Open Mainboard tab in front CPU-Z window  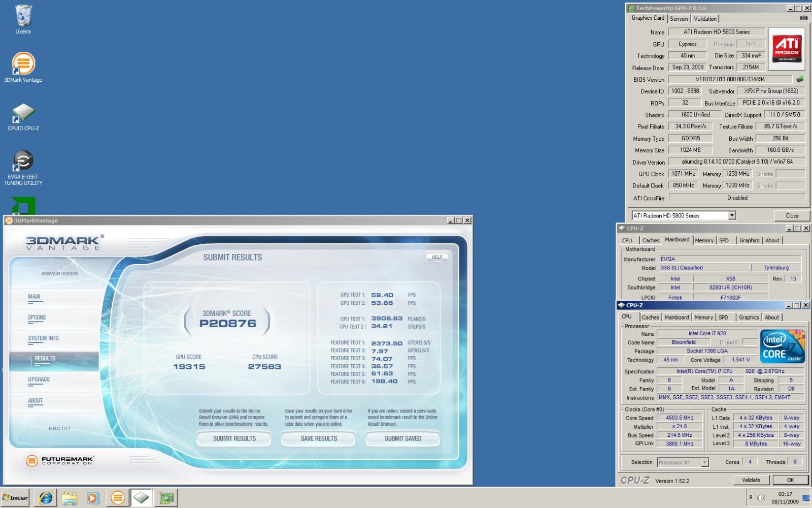676,317
